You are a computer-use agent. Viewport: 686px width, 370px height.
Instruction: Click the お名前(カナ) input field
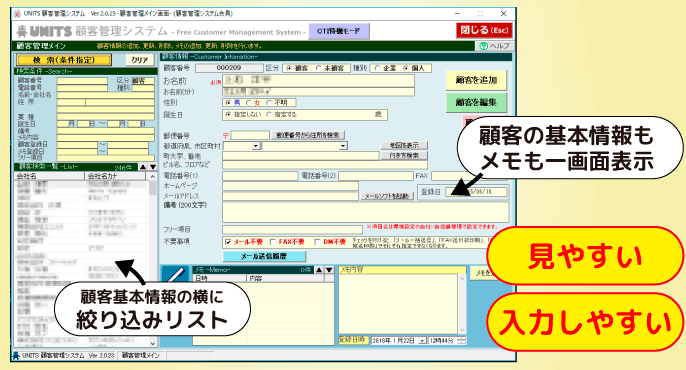pyautogui.click(x=318, y=92)
